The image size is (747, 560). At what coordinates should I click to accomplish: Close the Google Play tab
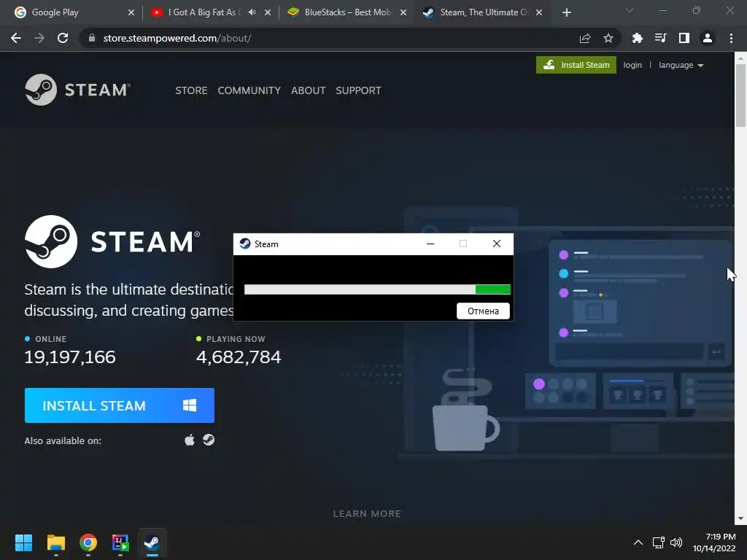point(131,12)
